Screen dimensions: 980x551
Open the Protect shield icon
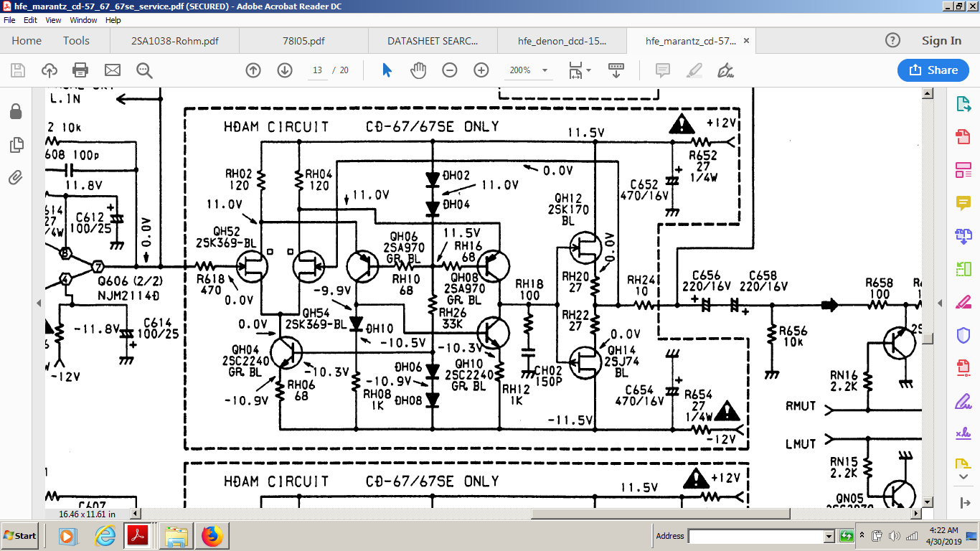click(963, 335)
